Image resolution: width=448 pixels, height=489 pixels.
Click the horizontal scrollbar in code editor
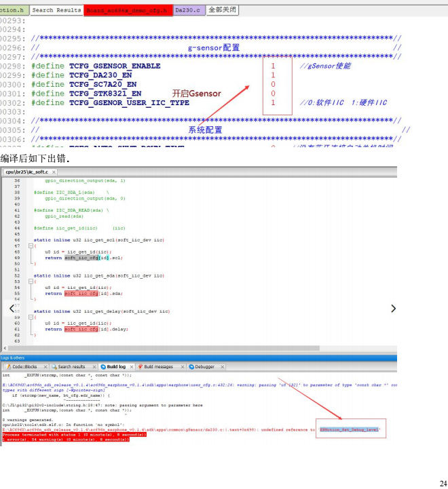point(164,348)
